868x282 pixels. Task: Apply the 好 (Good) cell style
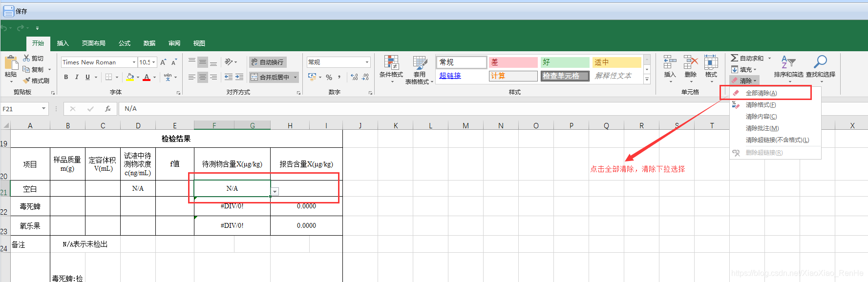pyautogui.click(x=565, y=62)
